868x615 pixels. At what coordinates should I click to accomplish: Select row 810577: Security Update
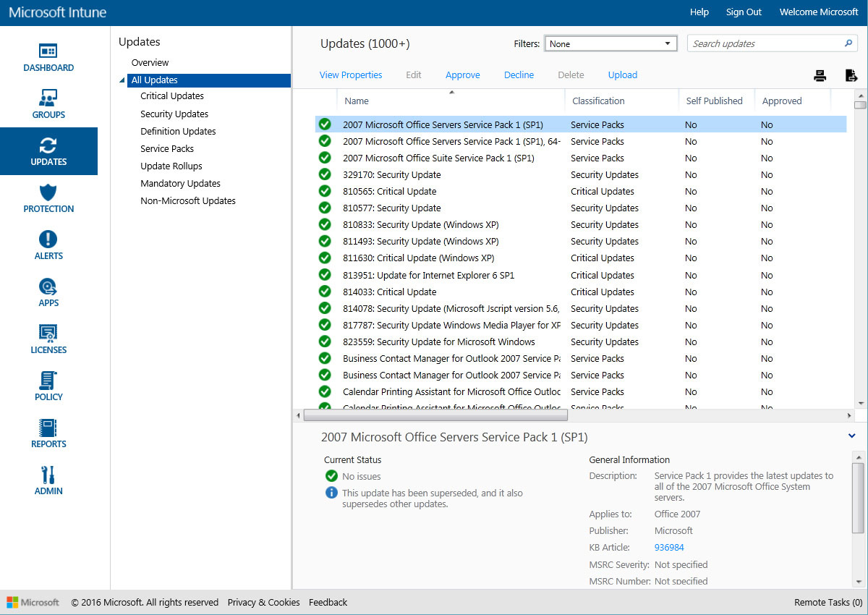581,208
